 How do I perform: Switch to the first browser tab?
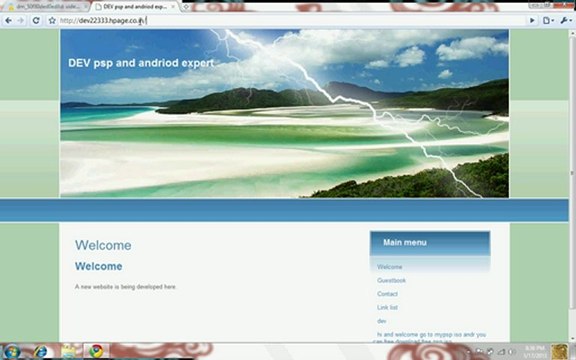[47, 7]
